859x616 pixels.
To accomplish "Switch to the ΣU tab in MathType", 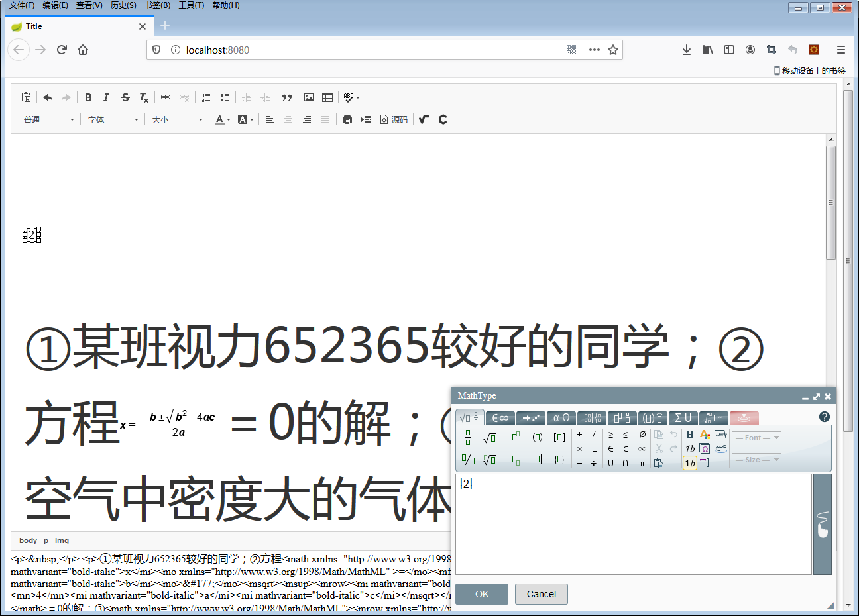I will (683, 417).
